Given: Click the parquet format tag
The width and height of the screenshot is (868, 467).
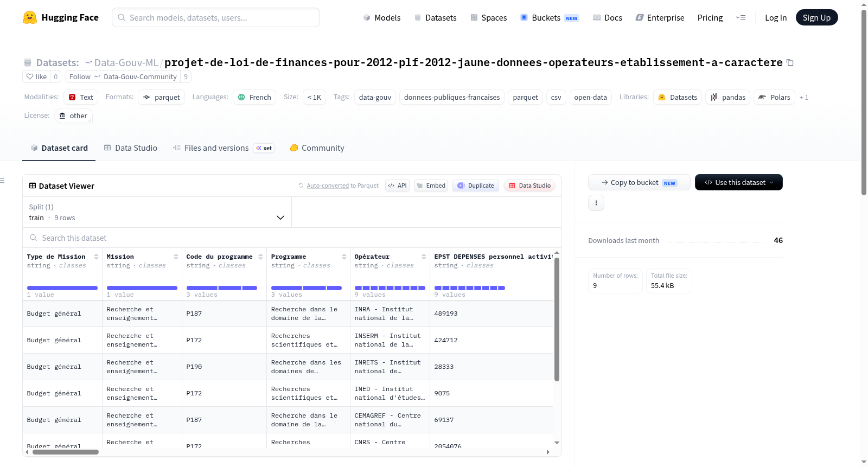Looking at the screenshot, I should click(x=161, y=97).
